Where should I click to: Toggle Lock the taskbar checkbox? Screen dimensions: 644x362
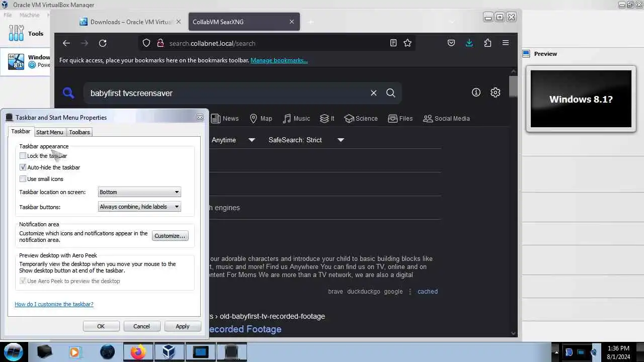[23, 156]
